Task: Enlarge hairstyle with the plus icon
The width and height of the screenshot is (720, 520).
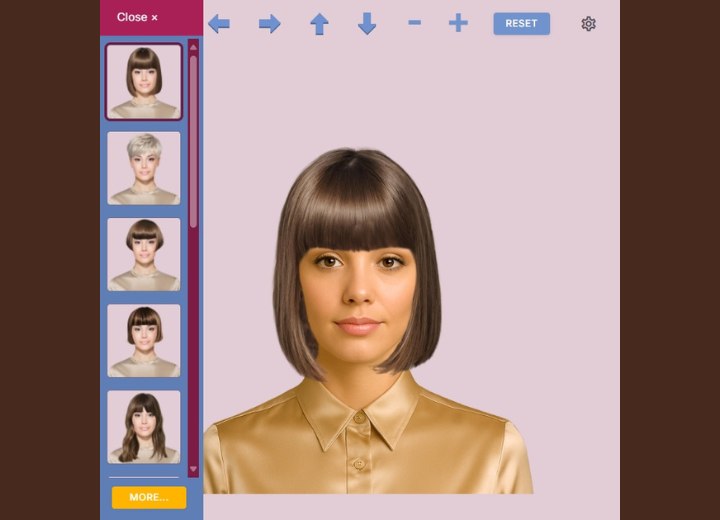Action: tap(458, 23)
